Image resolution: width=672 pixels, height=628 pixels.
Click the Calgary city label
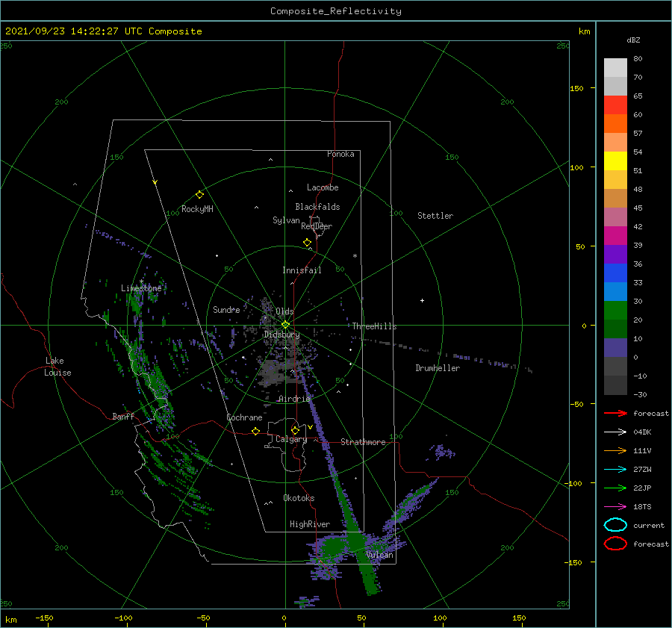coord(291,439)
